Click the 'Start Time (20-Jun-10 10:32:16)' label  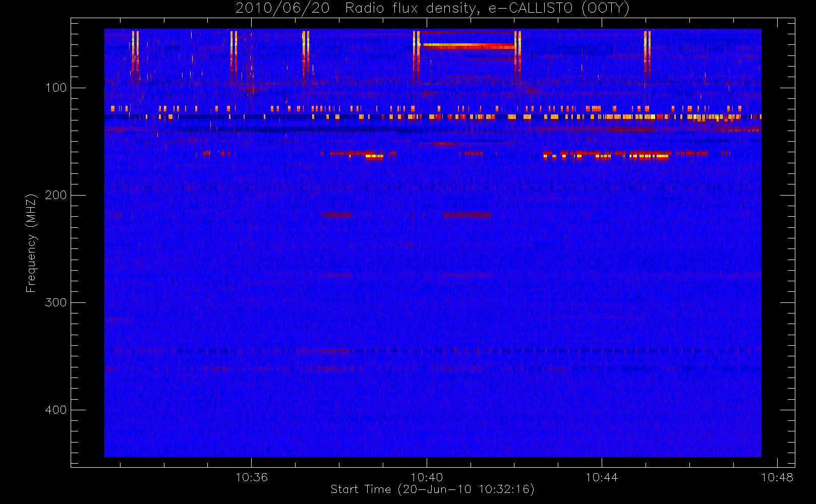(432, 489)
